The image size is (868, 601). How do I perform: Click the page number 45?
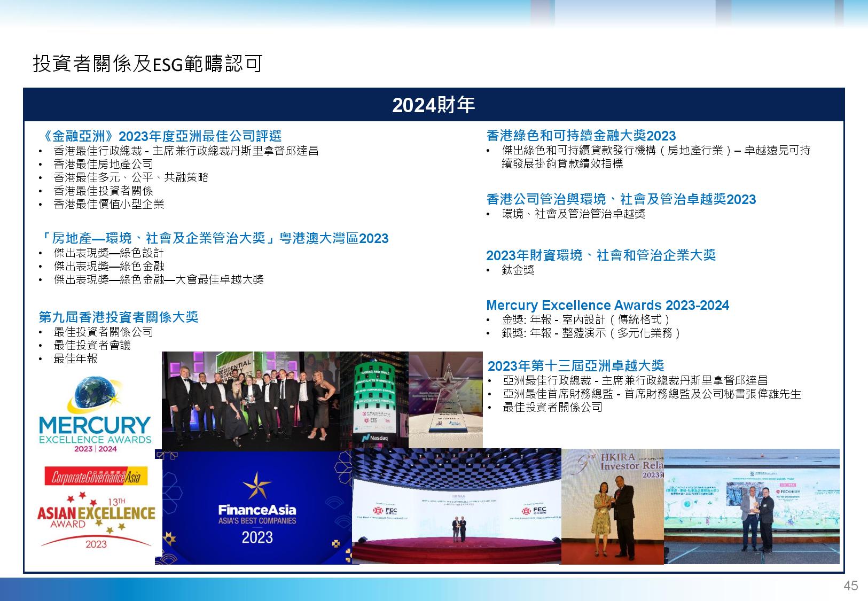pos(850,586)
